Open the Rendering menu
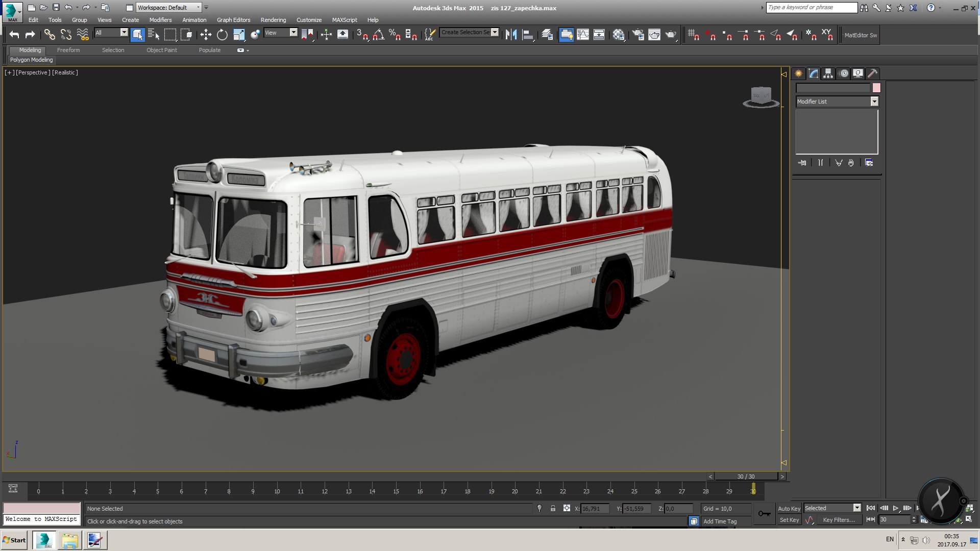This screenshot has width=980, height=551. (273, 20)
